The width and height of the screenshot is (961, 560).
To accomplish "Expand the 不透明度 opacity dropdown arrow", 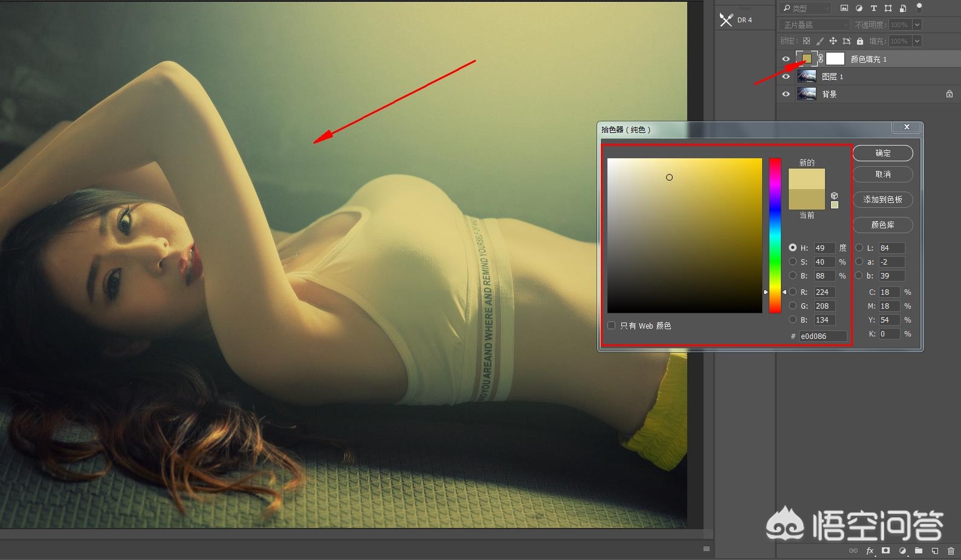I will click(917, 25).
